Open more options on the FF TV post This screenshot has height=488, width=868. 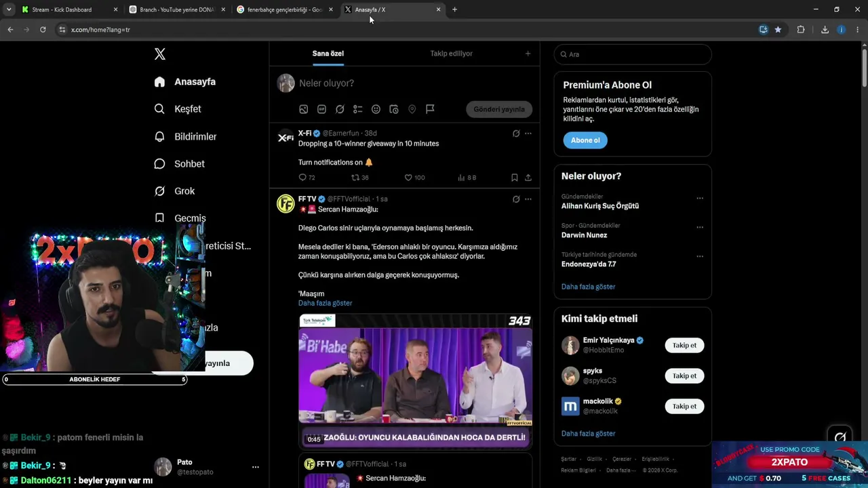pos(528,199)
